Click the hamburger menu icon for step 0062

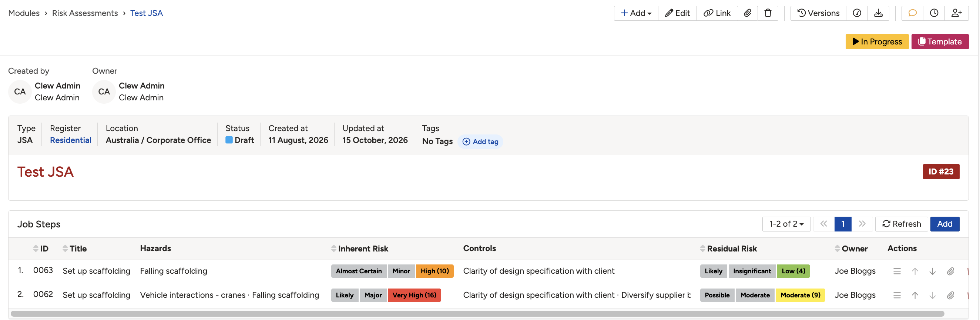click(x=897, y=296)
